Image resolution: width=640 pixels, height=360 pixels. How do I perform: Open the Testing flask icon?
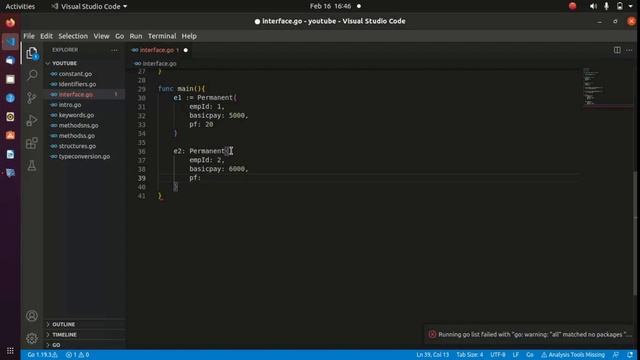pyautogui.click(x=32, y=166)
